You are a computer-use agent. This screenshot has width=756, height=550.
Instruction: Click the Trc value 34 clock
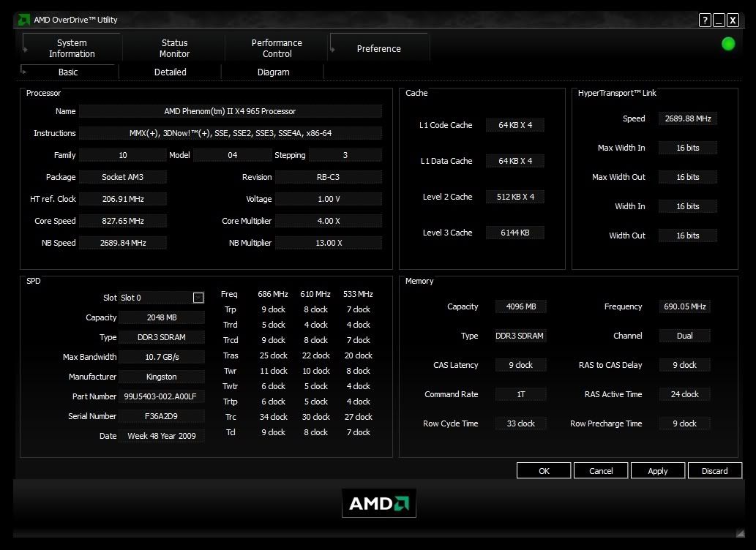[x=274, y=417]
